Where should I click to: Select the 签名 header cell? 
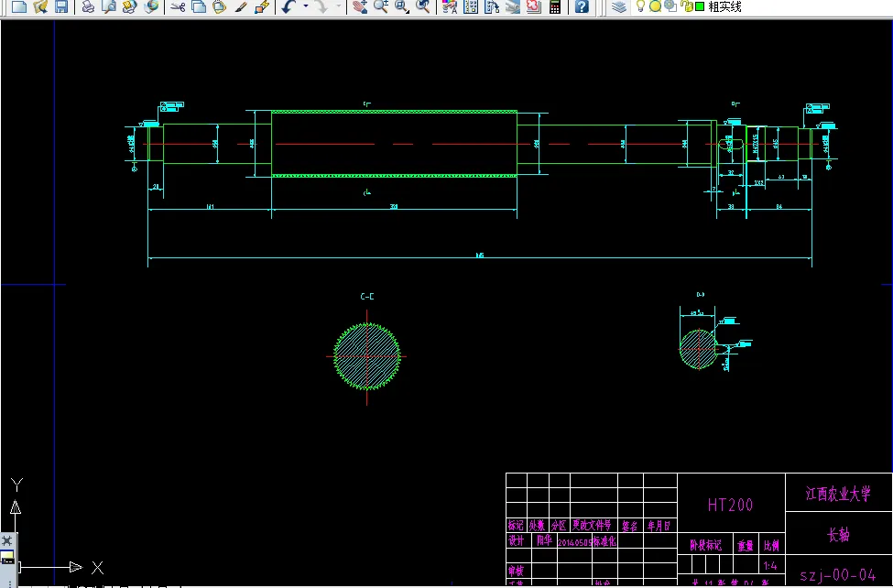(630, 526)
